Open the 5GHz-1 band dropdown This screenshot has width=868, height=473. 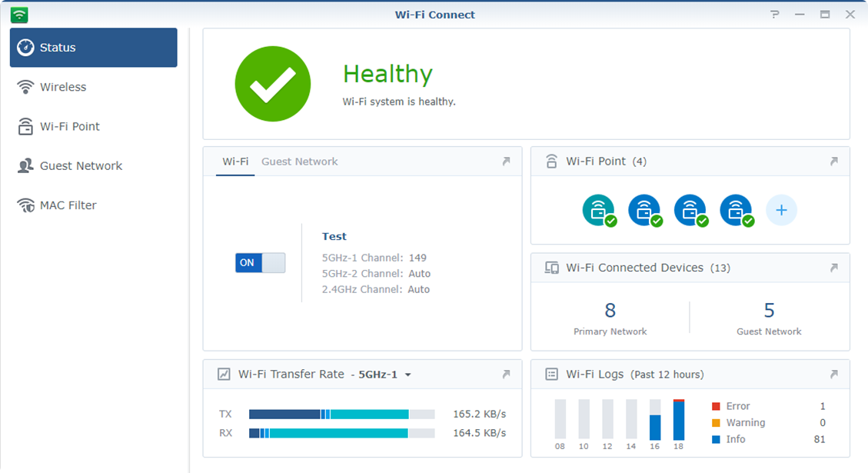pos(385,375)
